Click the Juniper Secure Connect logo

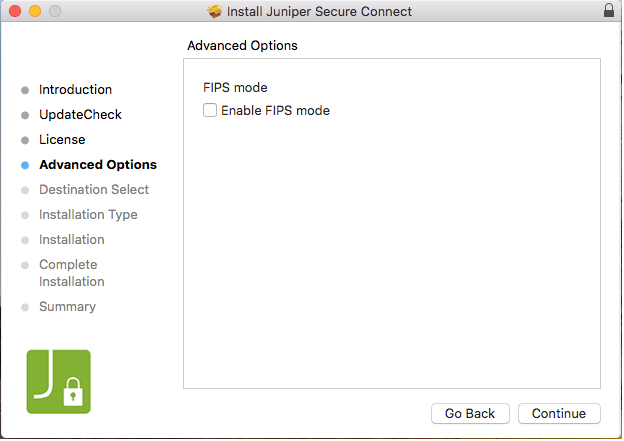point(58,381)
